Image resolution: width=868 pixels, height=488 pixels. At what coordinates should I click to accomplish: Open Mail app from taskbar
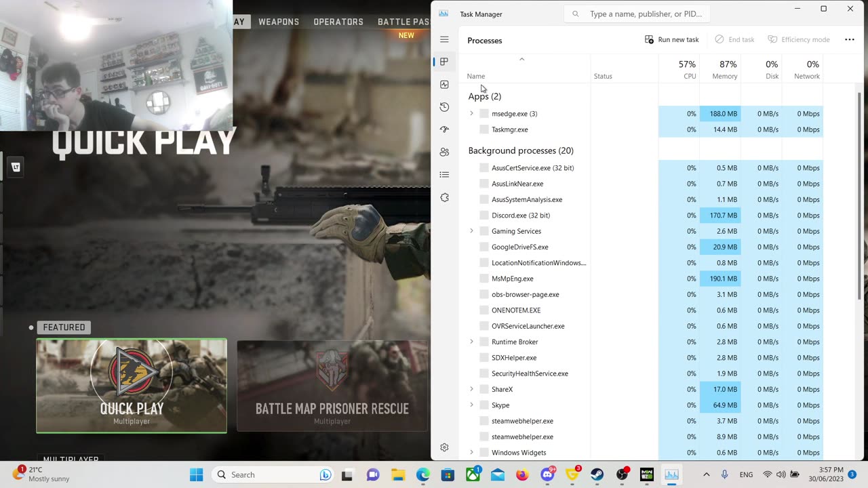coord(497,475)
